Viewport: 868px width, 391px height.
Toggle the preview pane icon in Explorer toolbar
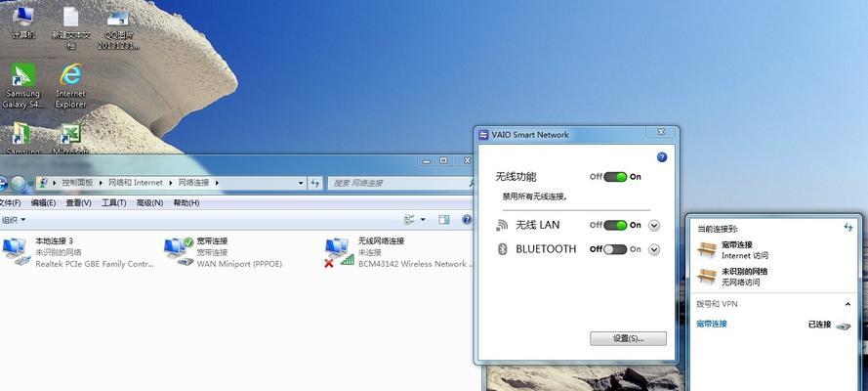tap(443, 220)
